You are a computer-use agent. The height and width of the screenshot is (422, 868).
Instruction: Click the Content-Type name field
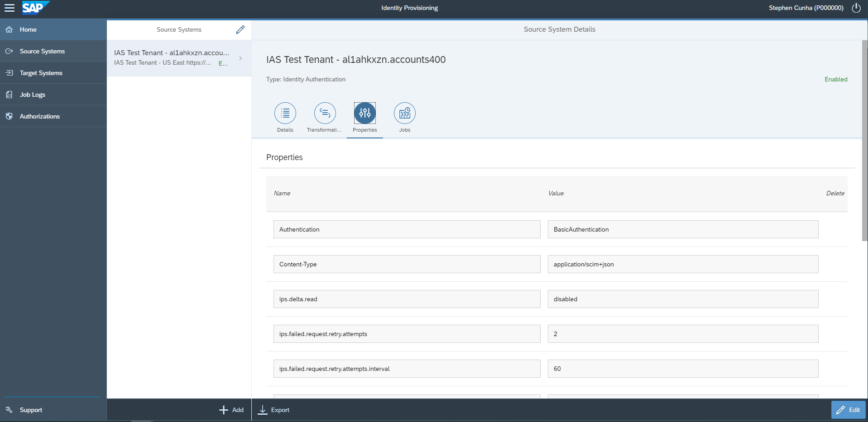pos(407,264)
